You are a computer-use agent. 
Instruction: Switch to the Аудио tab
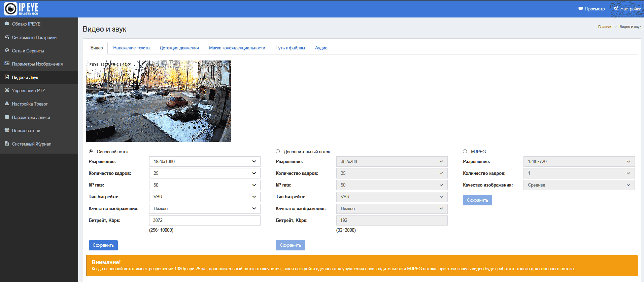[321, 48]
